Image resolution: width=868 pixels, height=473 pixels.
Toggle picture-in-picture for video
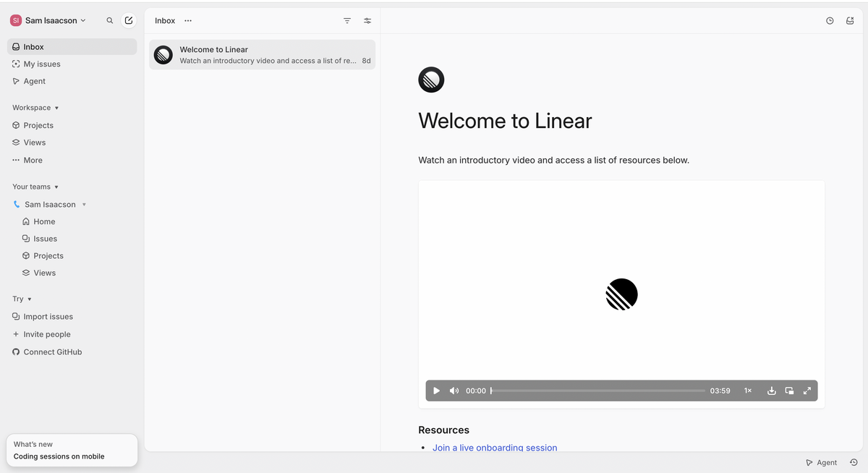789,391
